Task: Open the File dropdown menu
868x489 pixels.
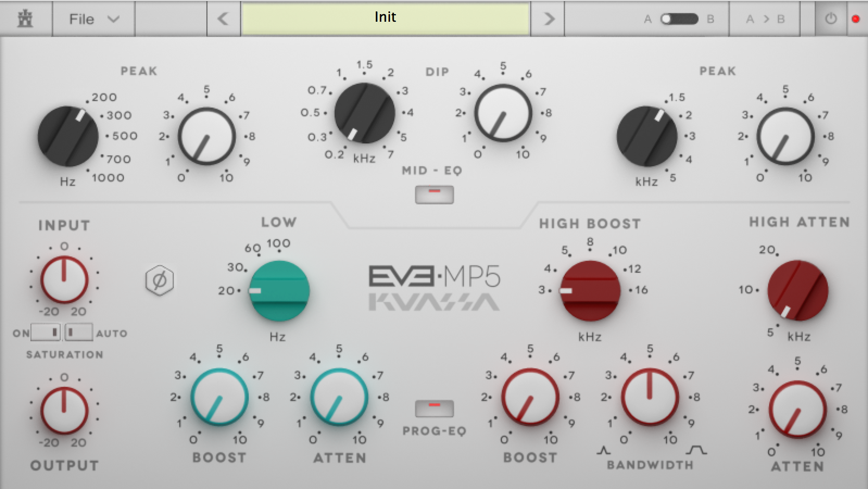Action: click(93, 19)
